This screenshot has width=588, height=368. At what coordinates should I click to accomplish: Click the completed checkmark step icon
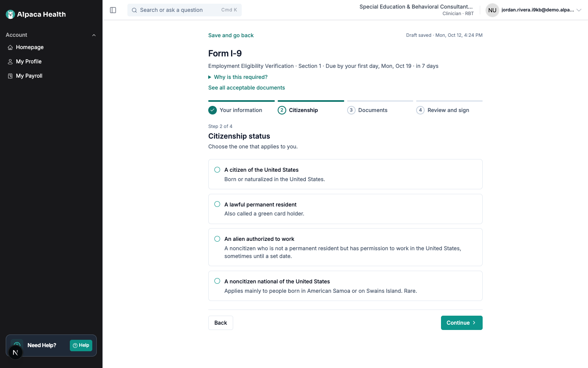pos(212,110)
